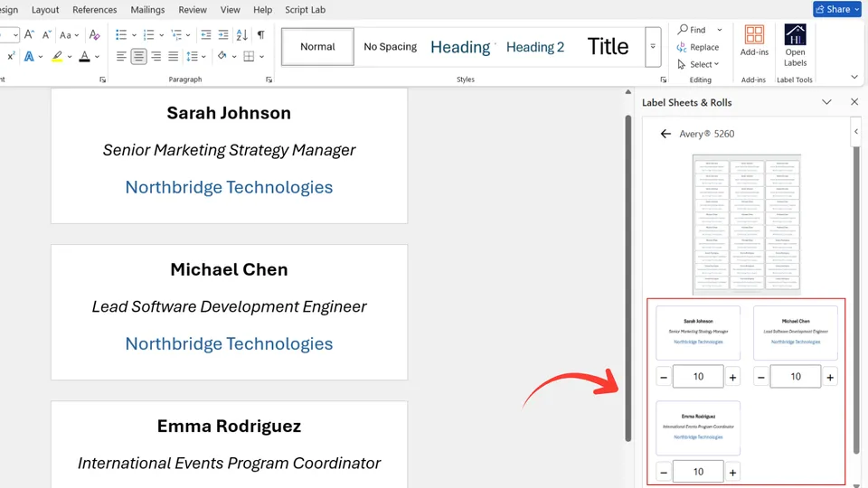Expand the Styles gallery more arrow
This screenshot has width=868, height=488.
pos(652,47)
